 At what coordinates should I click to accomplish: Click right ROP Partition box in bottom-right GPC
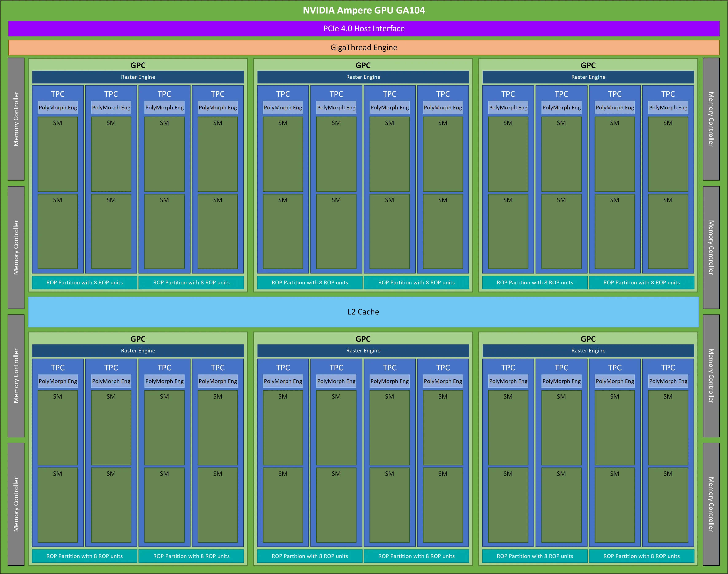(642, 556)
